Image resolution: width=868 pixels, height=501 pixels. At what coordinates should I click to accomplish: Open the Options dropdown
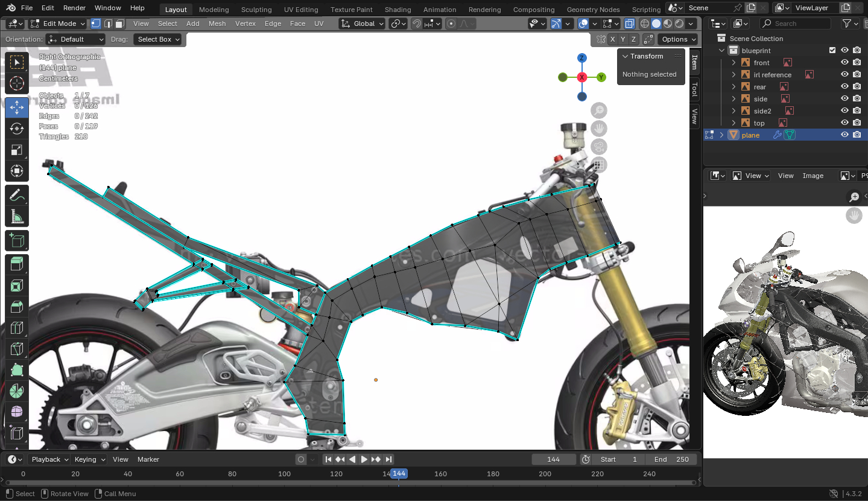click(x=678, y=39)
